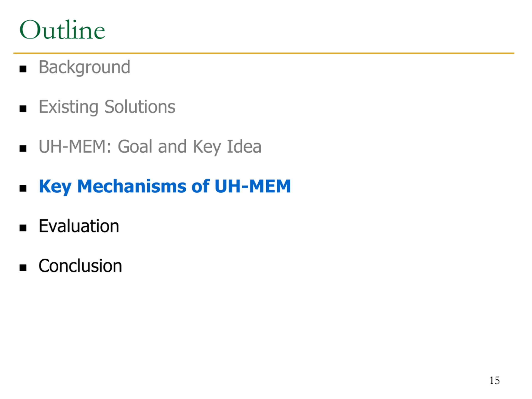Click the slide number 15
The width and height of the screenshot is (532, 399).
(x=494, y=381)
